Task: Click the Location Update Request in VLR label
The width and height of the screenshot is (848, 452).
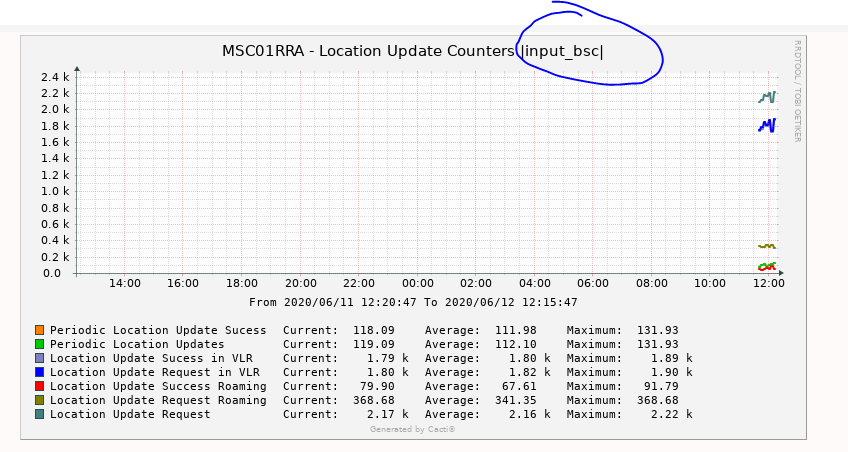Action: (155, 372)
